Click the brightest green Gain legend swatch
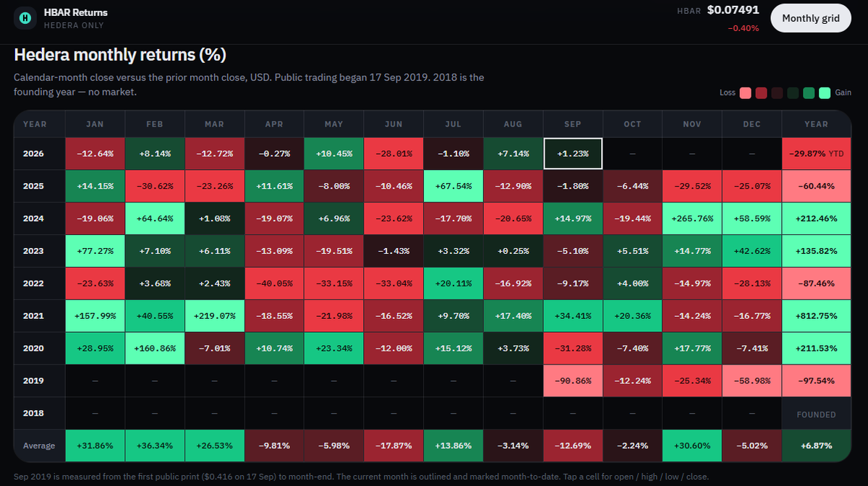 click(x=825, y=93)
